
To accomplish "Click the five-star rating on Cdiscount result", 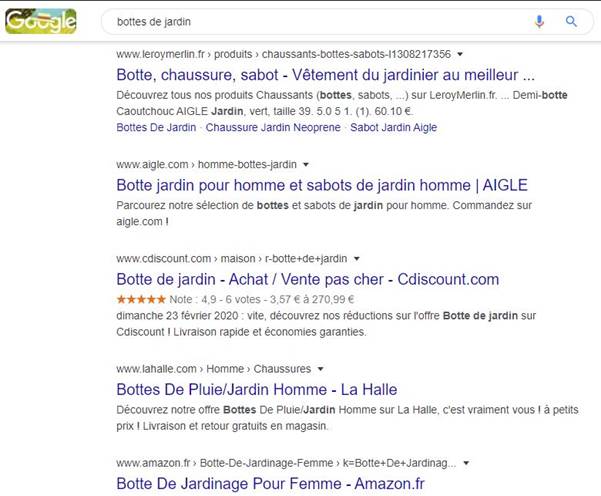I will coord(141,299).
